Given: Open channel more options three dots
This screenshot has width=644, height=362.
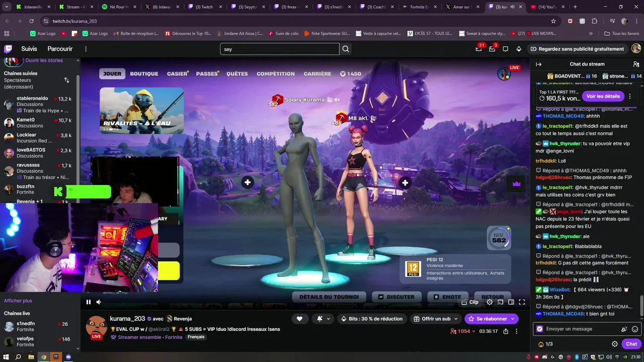Looking at the screenshot, I should coord(516,331).
